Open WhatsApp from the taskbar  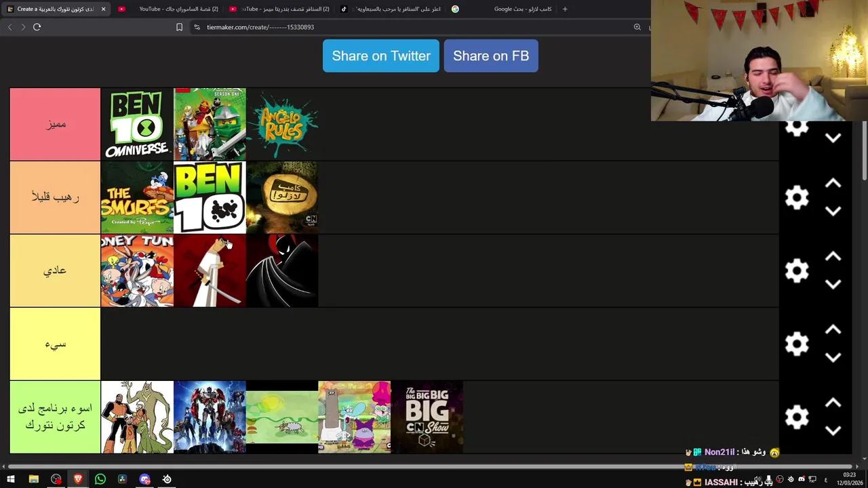[100, 479]
